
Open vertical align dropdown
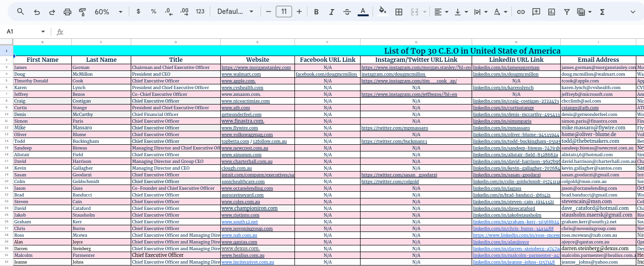(x=461, y=12)
